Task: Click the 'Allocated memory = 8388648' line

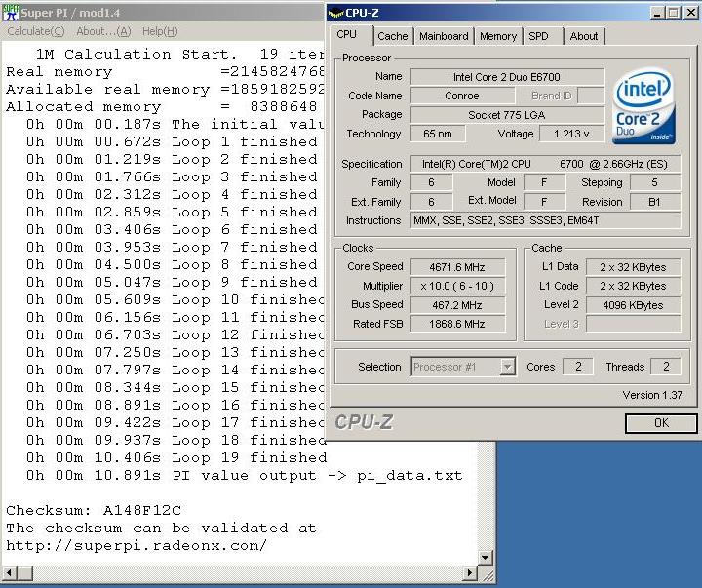Action: [x=162, y=107]
